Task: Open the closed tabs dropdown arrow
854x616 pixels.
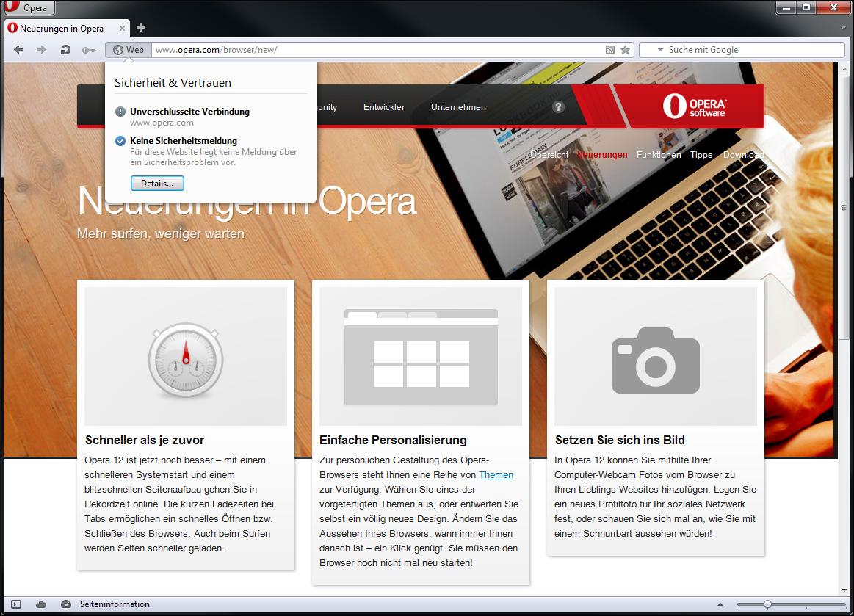Action: click(x=843, y=28)
